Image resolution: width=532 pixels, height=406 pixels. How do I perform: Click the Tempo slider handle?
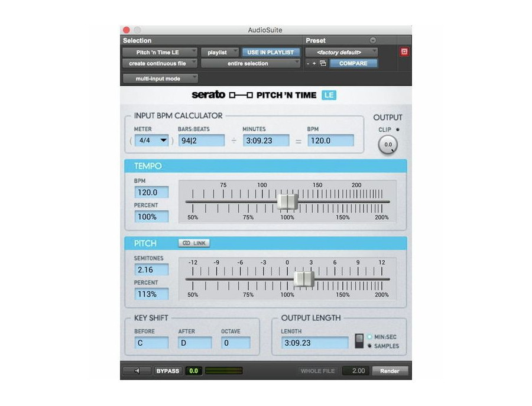287,202
